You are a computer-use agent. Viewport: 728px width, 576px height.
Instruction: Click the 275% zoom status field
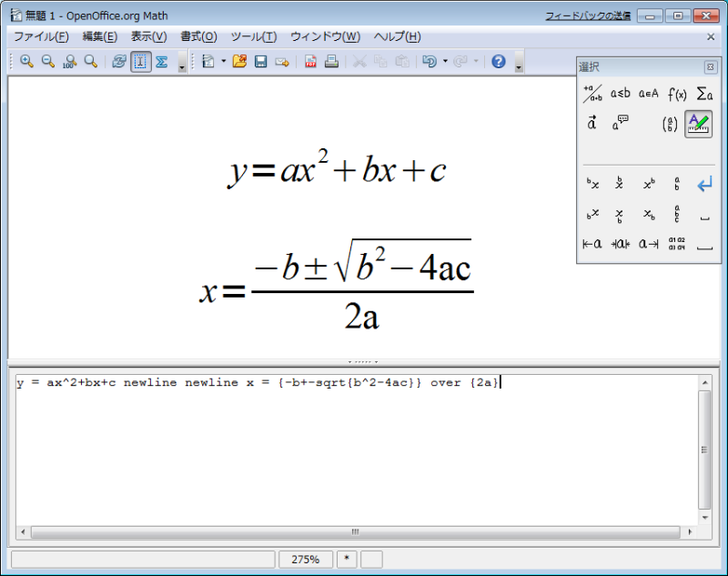point(306,560)
